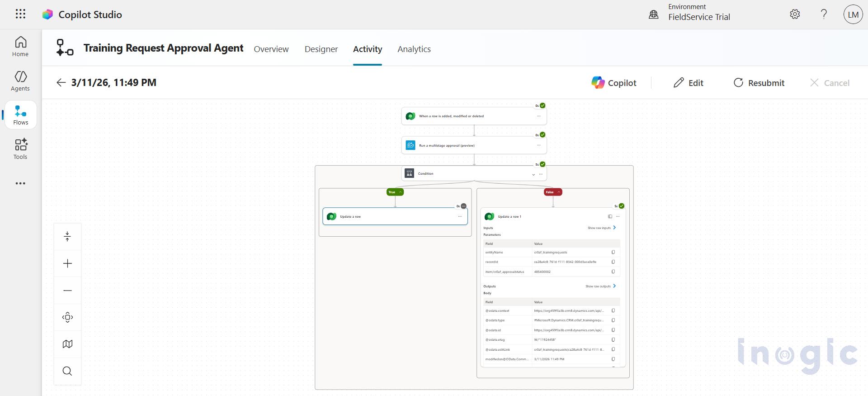
Task: Open Flows in the sidebar
Action: click(20, 115)
